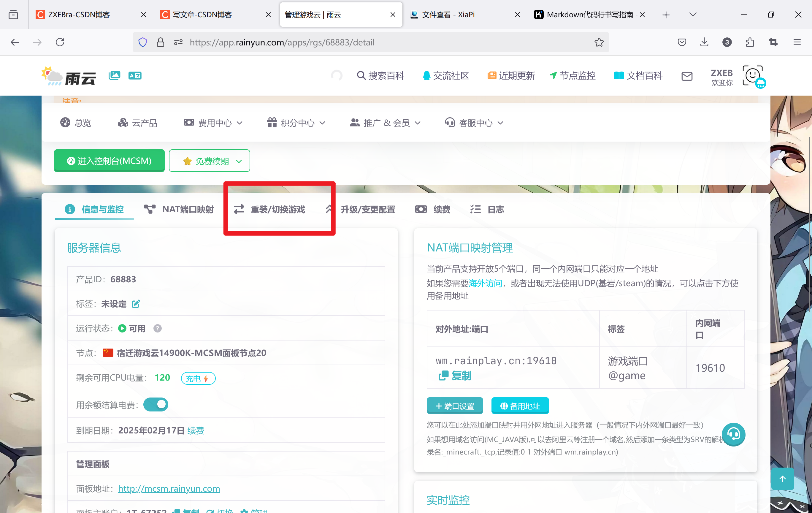Open 云产品 in the navigation menu
The height and width of the screenshot is (513, 812).
[138, 123]
